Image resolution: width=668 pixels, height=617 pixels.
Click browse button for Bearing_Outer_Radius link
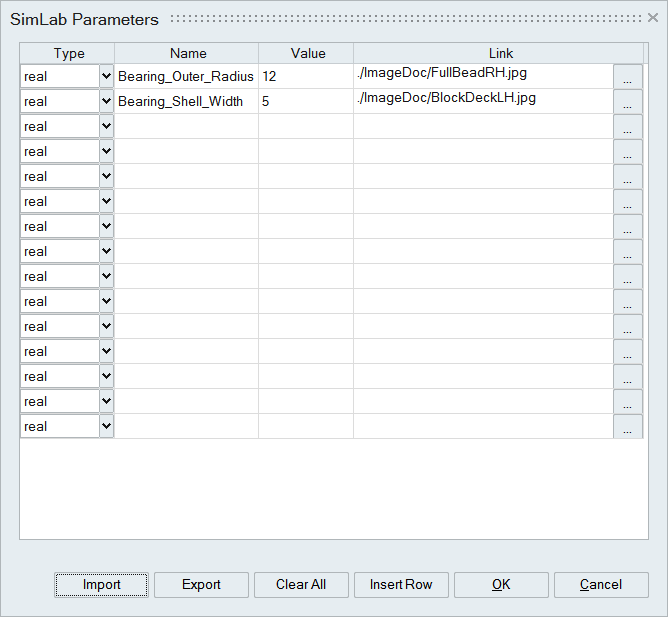627,77
